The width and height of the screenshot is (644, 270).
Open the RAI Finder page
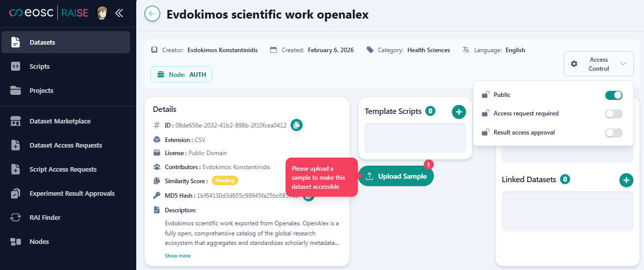click(x=45, y=218)
